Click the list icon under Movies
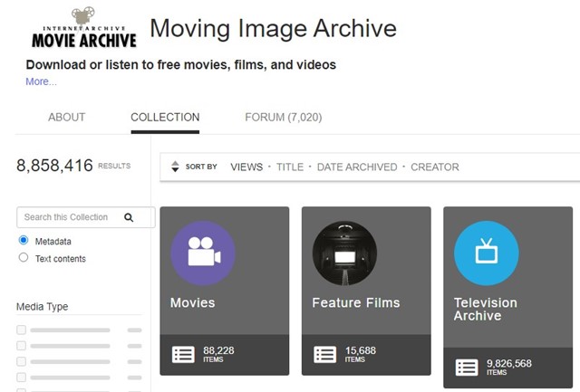The image size is (580, 392). coord(183,355)
